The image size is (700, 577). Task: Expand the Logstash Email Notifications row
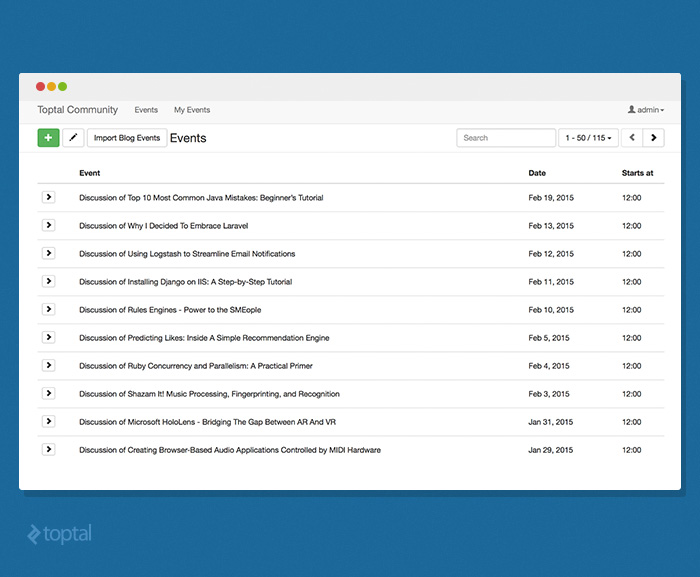(48, 253)
